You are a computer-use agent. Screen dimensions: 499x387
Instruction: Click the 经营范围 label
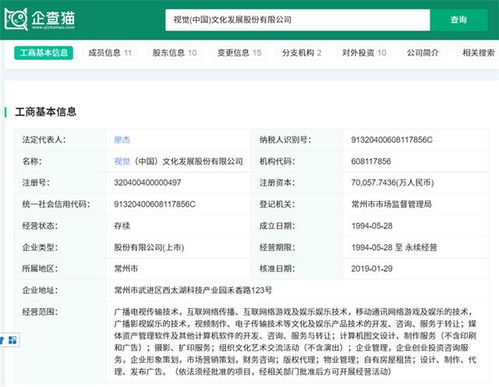[40, 312]
